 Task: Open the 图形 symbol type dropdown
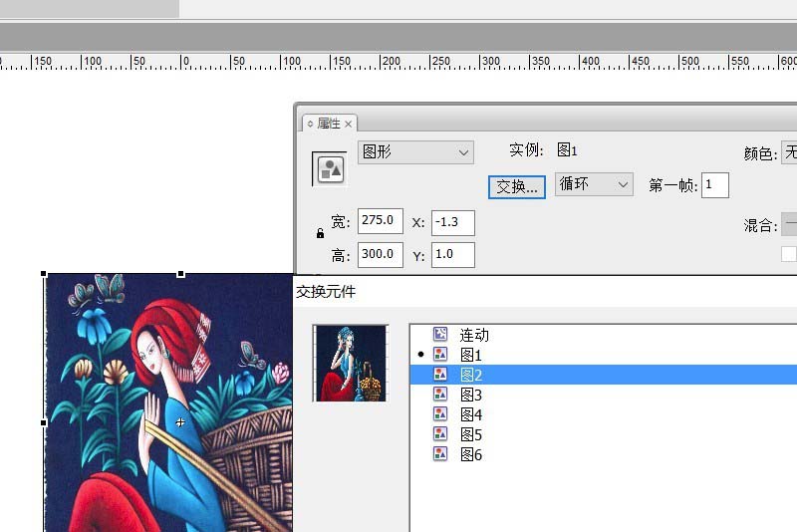coord(415,151)
